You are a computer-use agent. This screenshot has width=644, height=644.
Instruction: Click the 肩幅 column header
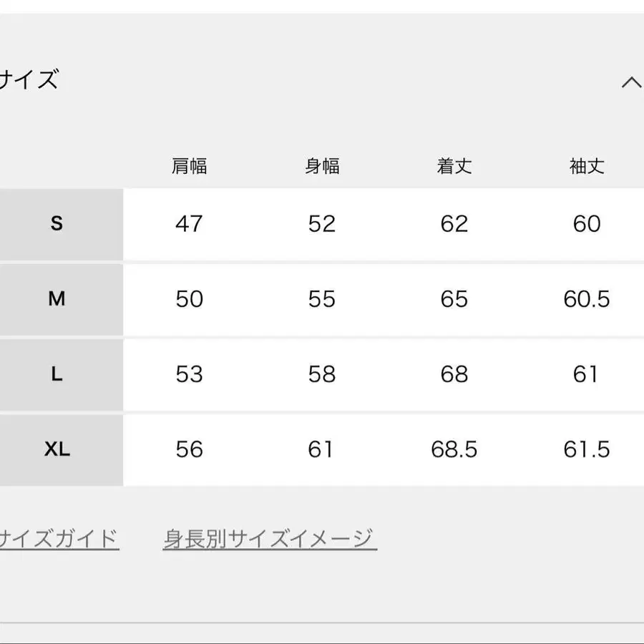190,166
